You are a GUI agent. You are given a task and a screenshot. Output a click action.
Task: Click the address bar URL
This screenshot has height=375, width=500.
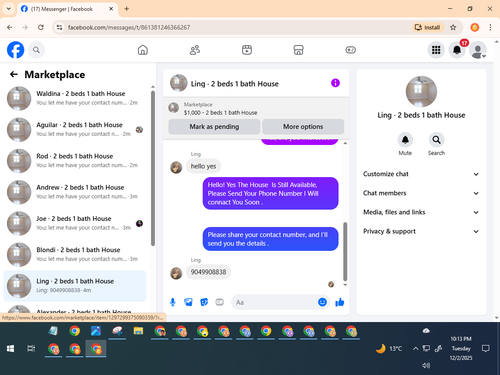click(x=129, y=27)
